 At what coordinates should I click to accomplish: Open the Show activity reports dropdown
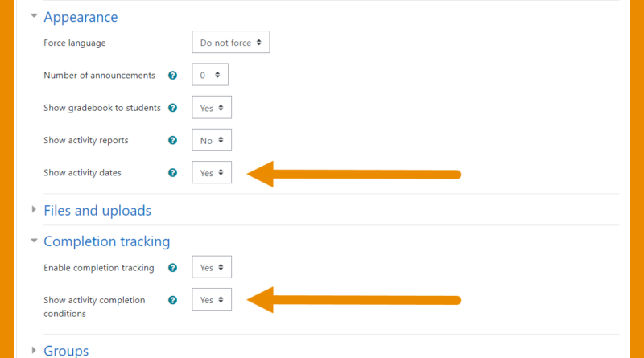pos(212,140)
